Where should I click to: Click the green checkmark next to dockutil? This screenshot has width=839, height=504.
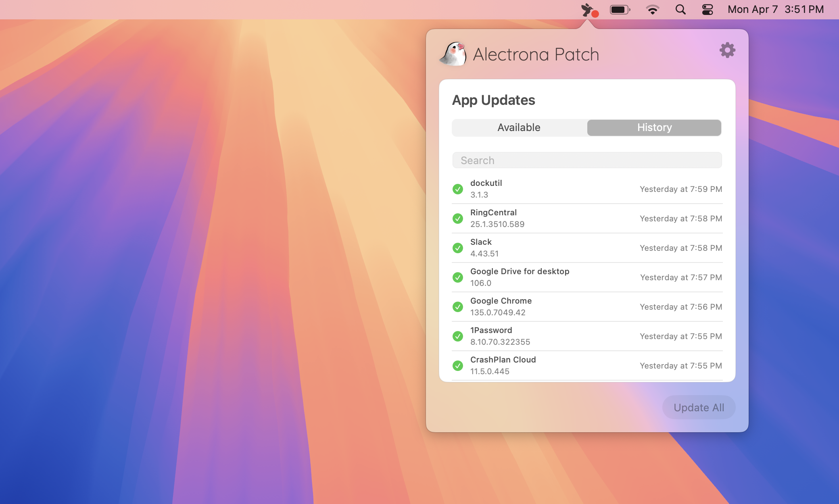[x=458, y=189]
